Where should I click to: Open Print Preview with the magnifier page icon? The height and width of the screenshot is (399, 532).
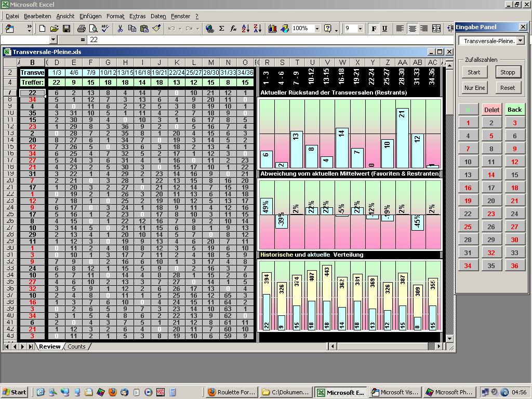coord(93,29)
